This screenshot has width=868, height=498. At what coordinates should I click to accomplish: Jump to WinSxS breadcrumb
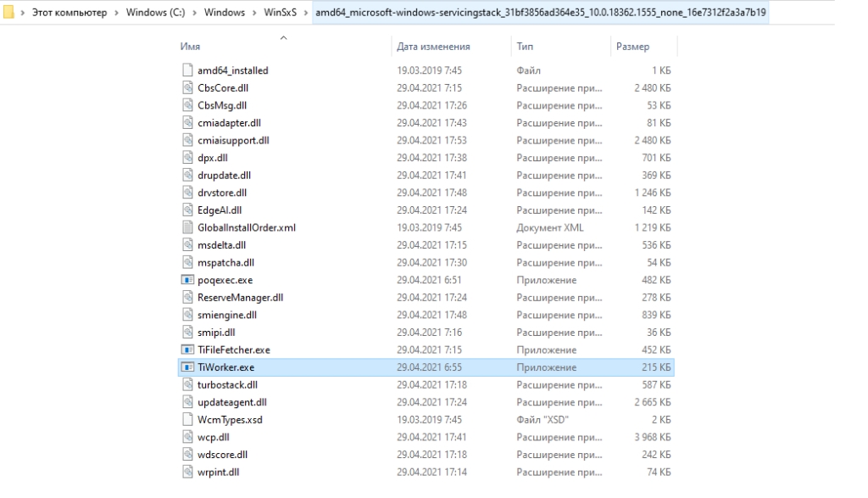coord(280,12)
